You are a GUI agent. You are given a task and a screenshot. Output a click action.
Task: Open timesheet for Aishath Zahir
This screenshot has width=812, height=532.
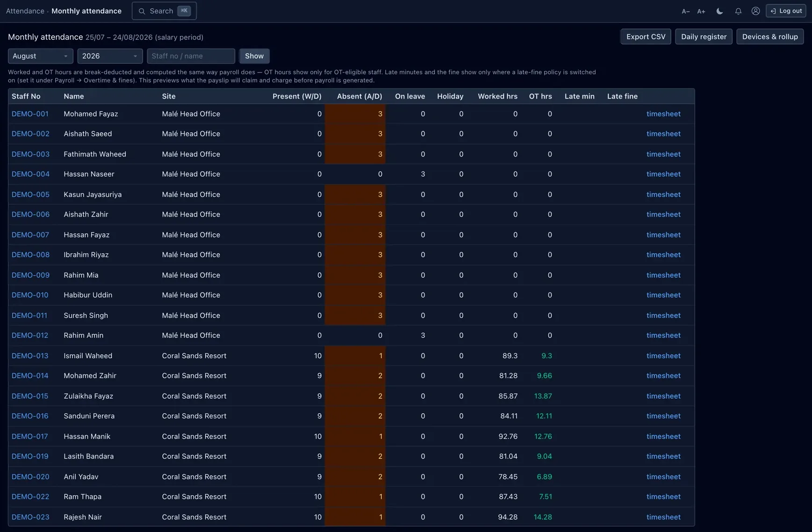tap(663, 215)
